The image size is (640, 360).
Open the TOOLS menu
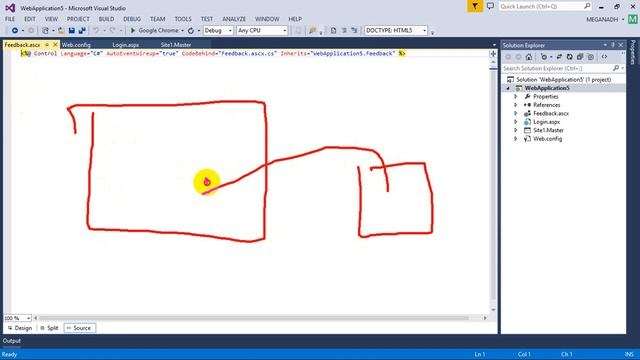(x=183, y=19)
